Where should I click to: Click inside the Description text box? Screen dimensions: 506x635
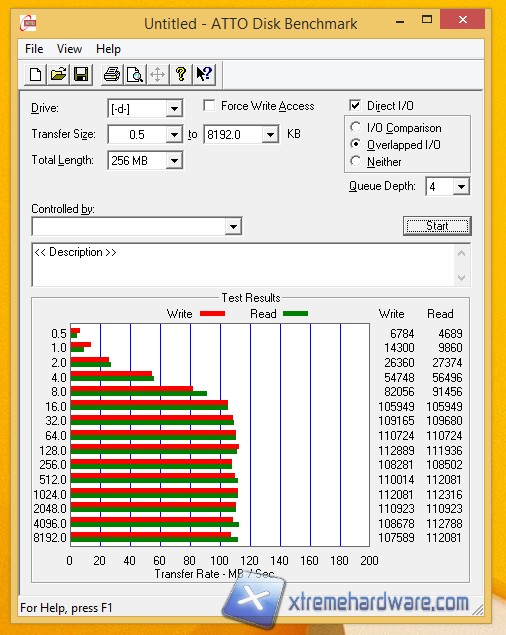pyautogui.click(x=243, y=265)
